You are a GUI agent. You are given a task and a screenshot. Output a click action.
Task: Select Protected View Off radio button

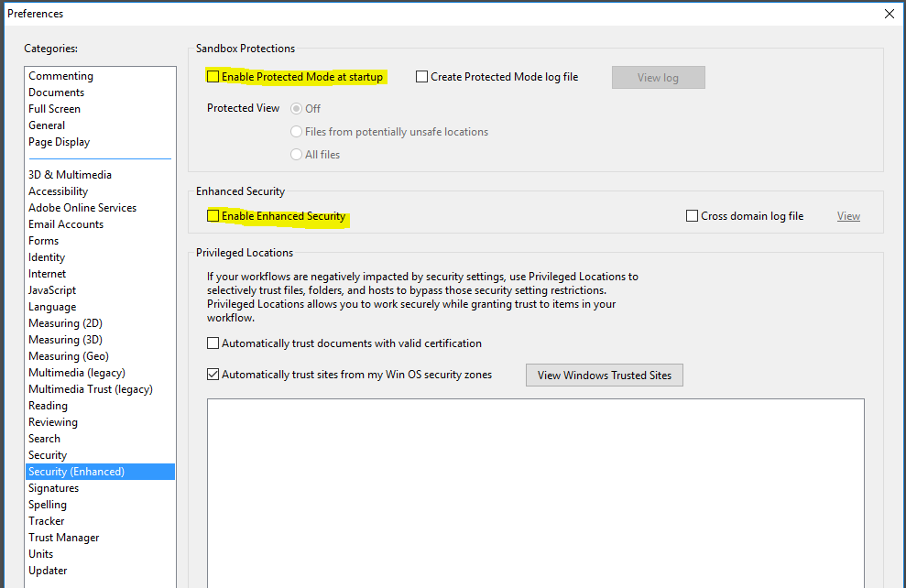(297, 109)
